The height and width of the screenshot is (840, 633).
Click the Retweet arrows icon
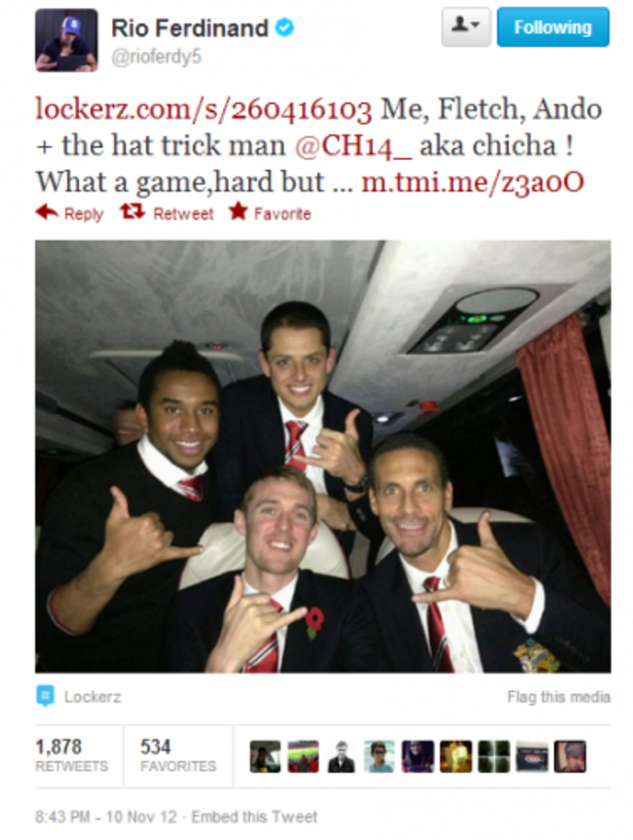click(x=132, y=212)
